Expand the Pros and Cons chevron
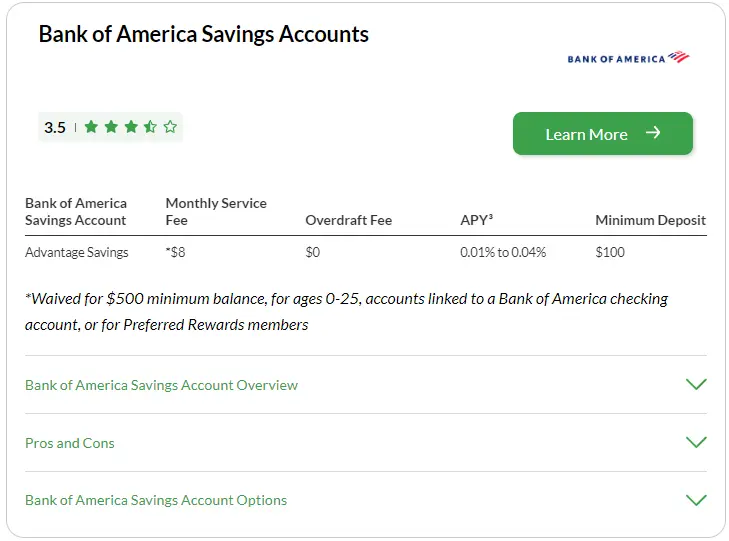Screen dimensions: 729x541 [696, 442]
